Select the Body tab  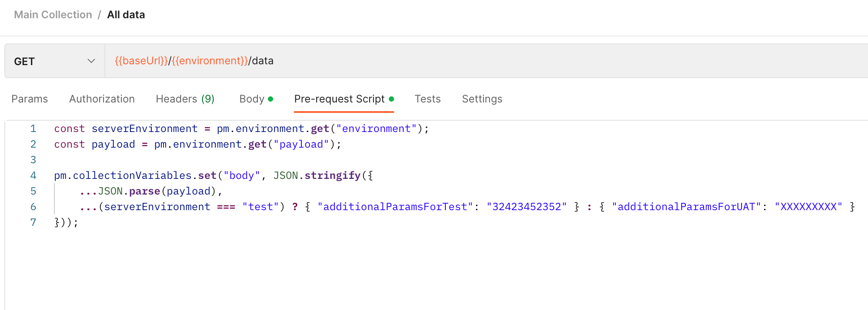click(x=252, y=99)
